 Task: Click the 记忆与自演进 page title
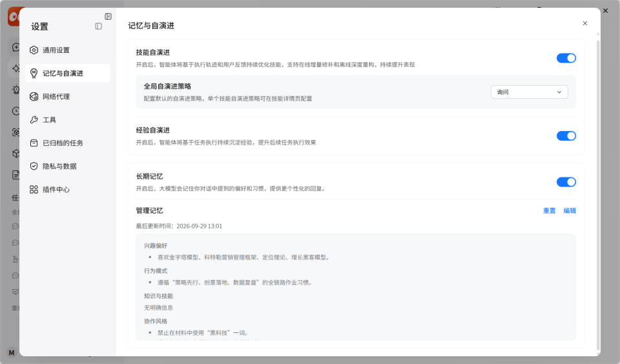click(x=151, y=26)
